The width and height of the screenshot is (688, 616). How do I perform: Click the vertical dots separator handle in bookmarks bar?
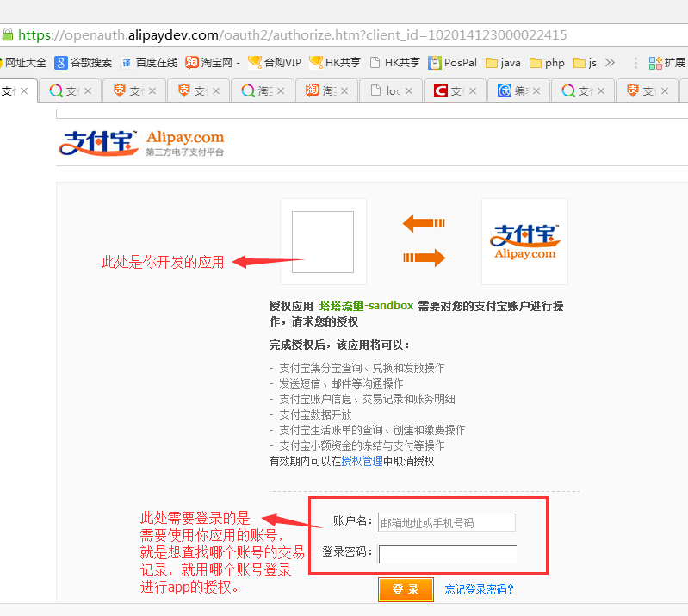[x=635, y=63]
